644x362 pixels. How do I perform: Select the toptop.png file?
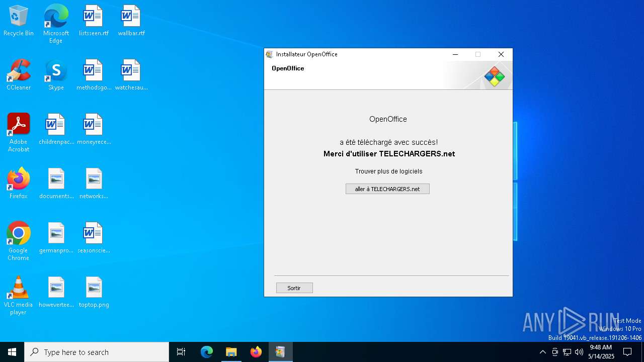click(94, 293)
